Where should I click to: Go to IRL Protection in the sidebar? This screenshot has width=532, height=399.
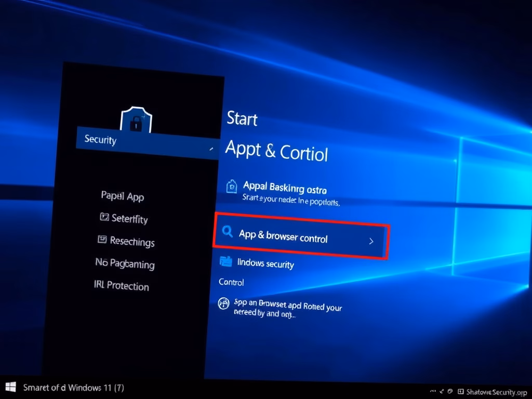(122, 286)
